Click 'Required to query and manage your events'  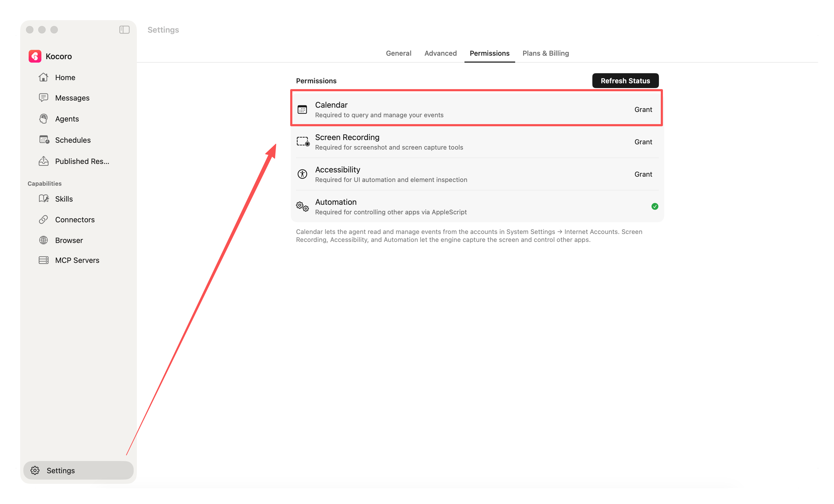click(379, 115)
